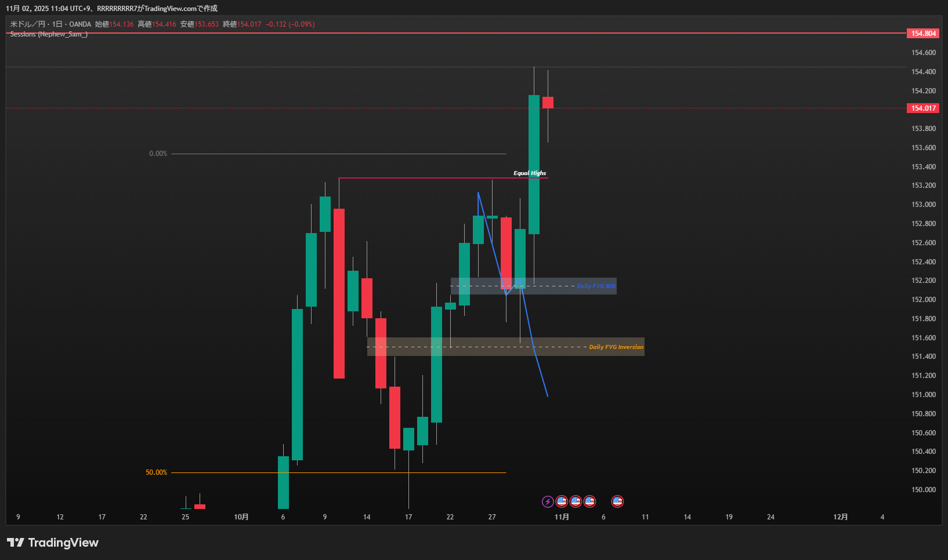Click the 米ドル/円 symbol title in the legend
Image resolution: width=948 pixels, height=560 pixels.
point(27,24)
